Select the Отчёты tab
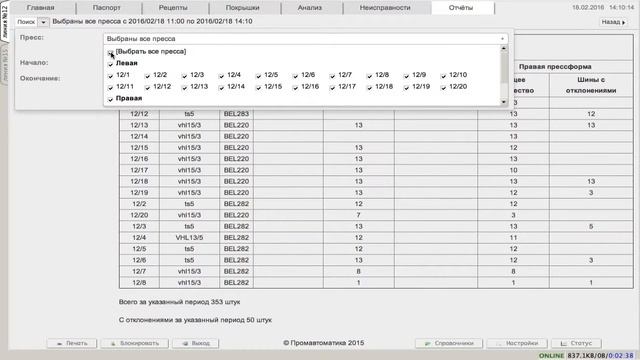Viewport: 640px width, 360px height. pyautogui.click(x=461, y=7)
